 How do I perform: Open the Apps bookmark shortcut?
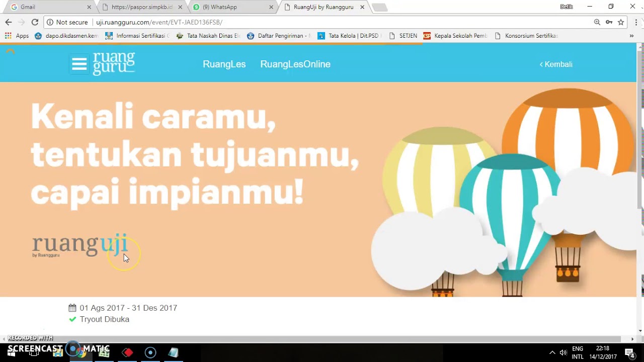click(17, 36)
